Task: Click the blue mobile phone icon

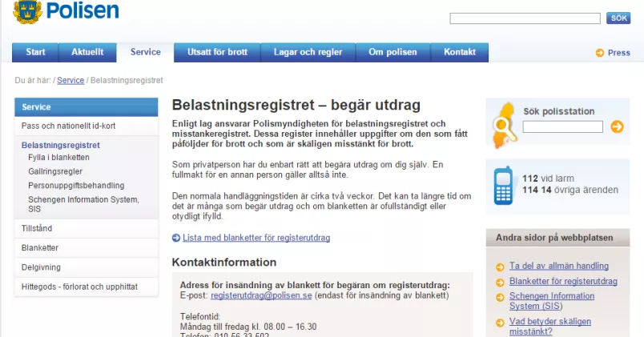Action: pos(504,185)
